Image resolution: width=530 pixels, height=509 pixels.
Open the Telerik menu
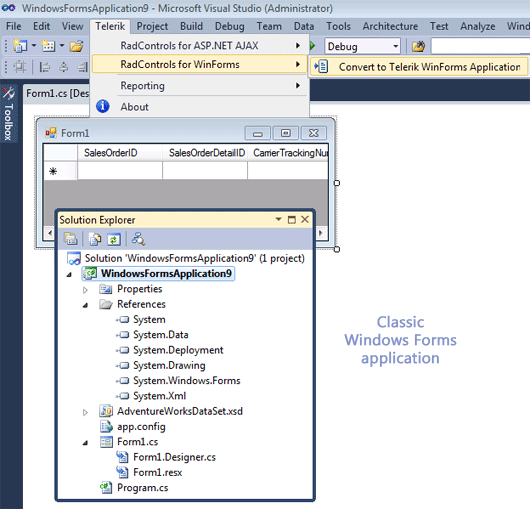click(110, 26)
